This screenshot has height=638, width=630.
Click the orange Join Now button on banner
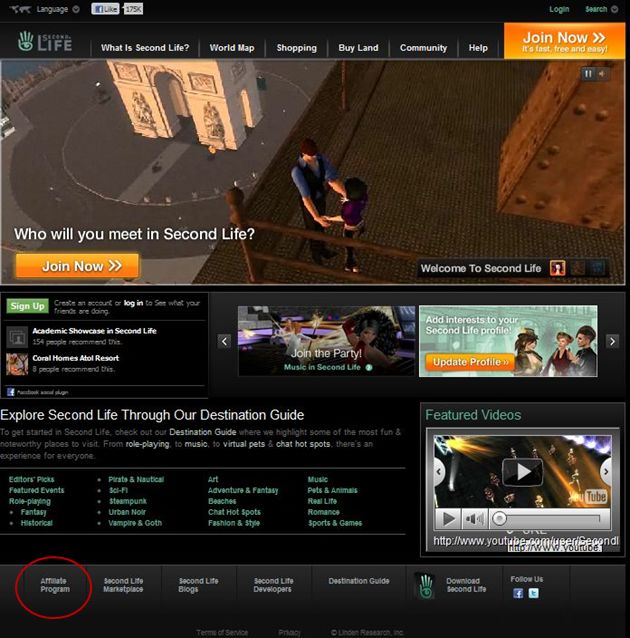[x=77, y=266]
